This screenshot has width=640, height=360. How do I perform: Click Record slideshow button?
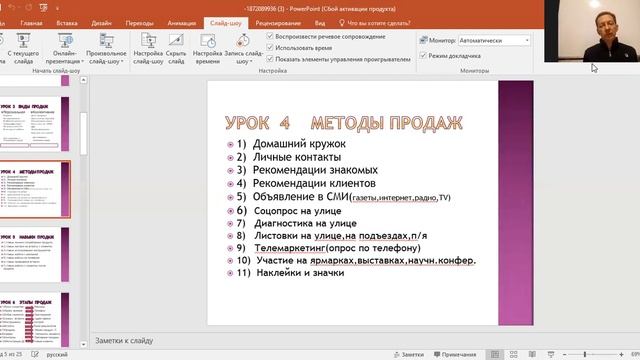tap(243, 49)
